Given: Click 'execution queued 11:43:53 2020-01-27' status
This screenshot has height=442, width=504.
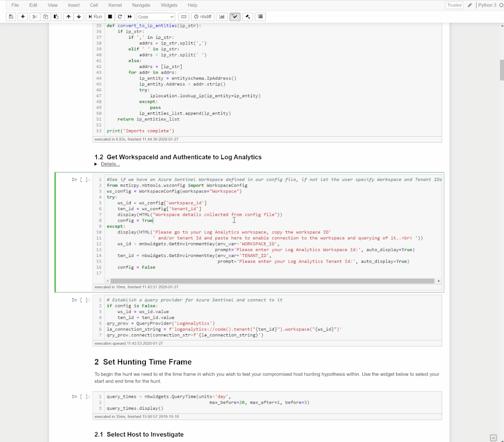Looking at the screenshot, I should pyautogui.click(x=129, y=343).
